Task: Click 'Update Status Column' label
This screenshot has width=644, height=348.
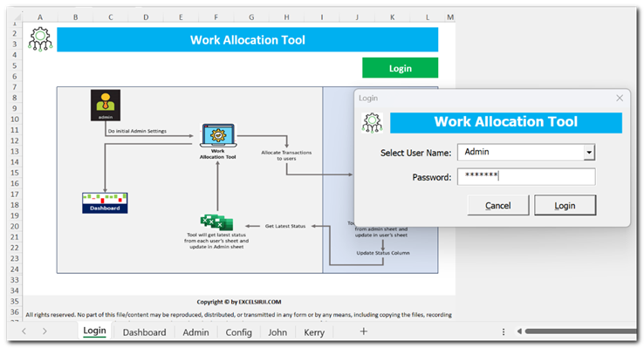Action: point(383,253)
